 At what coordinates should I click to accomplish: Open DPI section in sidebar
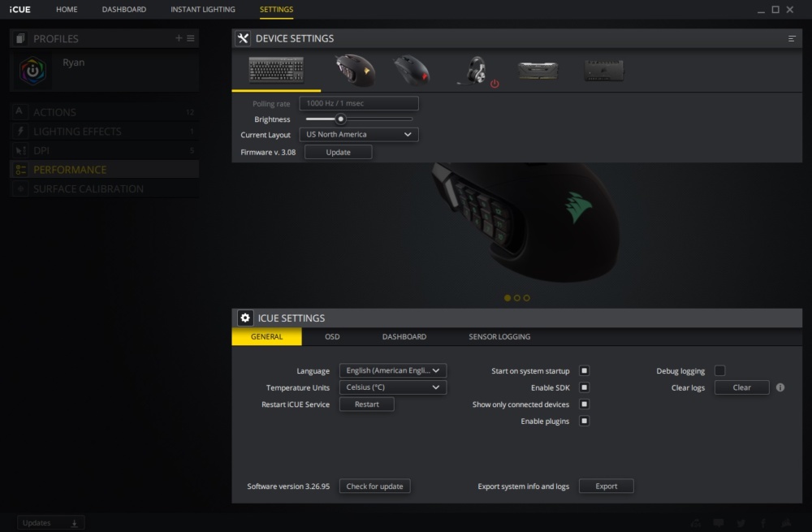104,150
